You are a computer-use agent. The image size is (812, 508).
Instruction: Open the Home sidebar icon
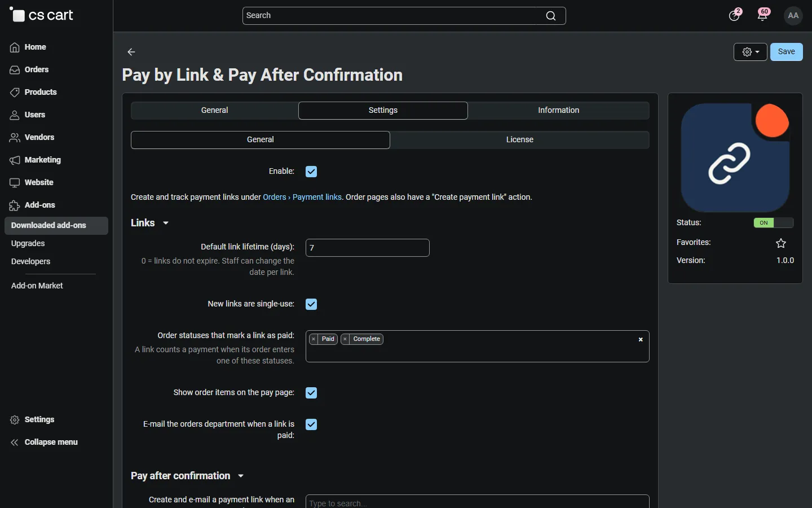tap(15, 47)
